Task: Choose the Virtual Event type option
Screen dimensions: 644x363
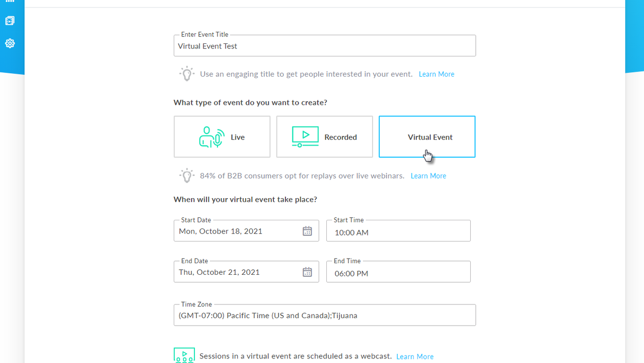Action: tap(427, 137)
